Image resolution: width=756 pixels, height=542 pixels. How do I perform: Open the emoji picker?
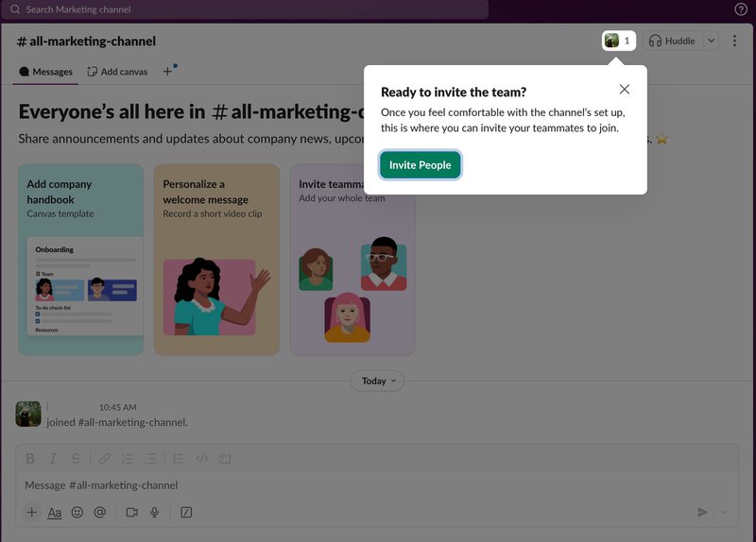pos(77,512)
